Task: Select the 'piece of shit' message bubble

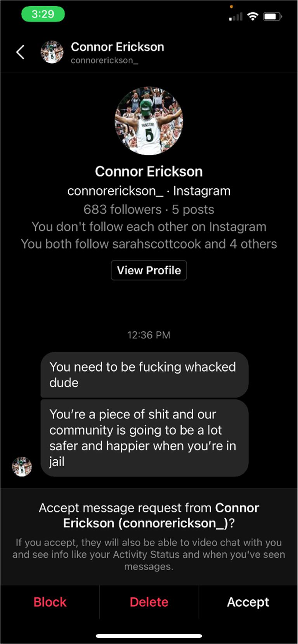Action: pyautogui.click(x=144, y=438)
